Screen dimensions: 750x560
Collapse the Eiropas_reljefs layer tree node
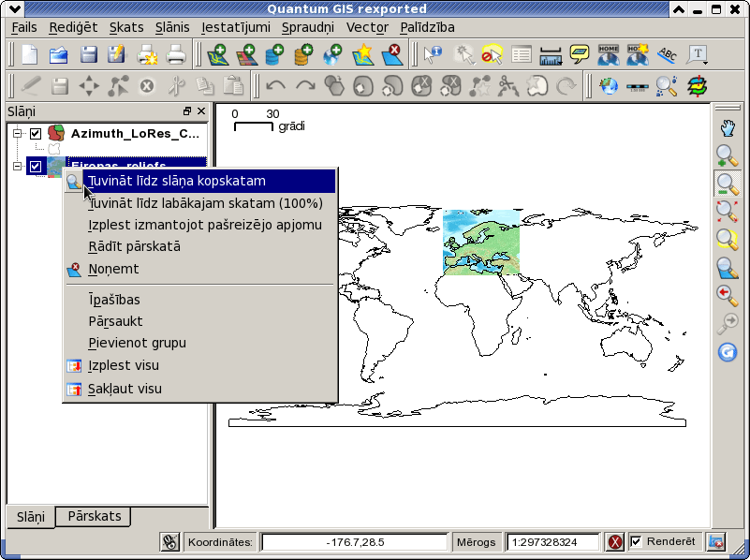(x=18, y=167)
